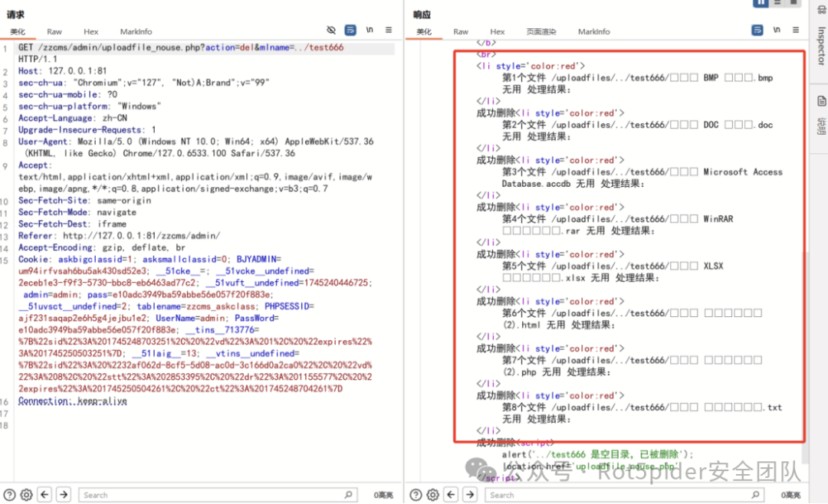Click Sec-Fetch-Dest: iframe header line
Screen dimensions: 828x504
point(72,224)
